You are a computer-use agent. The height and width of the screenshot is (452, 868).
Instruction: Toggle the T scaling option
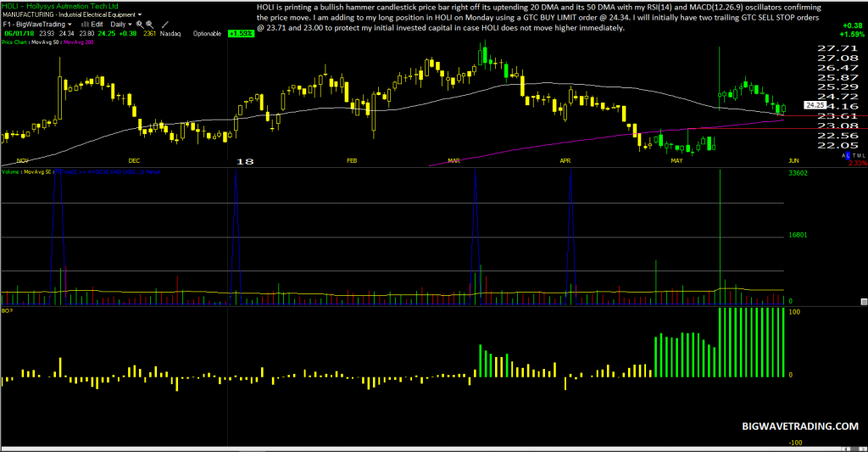pos(854,156)
